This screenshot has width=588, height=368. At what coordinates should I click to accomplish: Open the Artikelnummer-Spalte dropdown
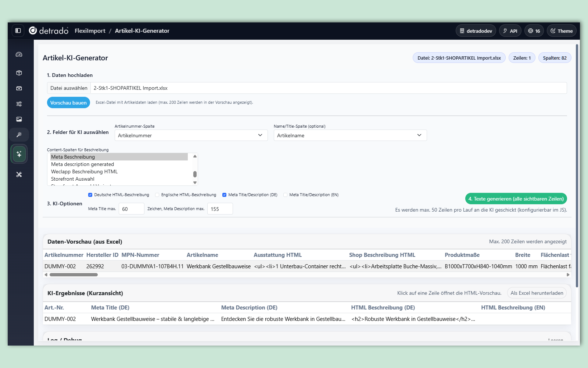pyautogui.click(x=191, y=135)
